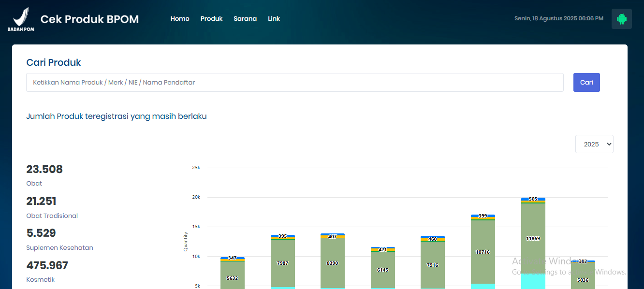This screenshot has height=289, width=644.
Task: Click the green bar segment labeled 10716
Action: (483, 252)
